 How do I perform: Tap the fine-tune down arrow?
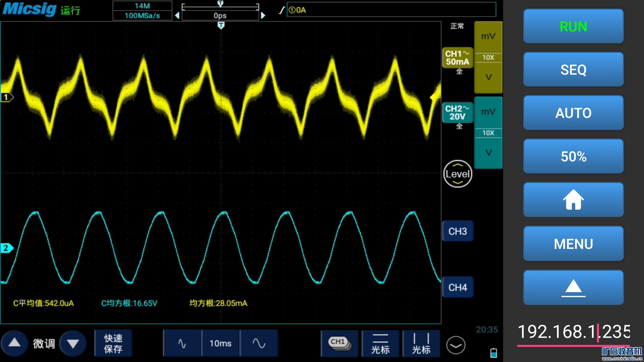coord(73,343)
